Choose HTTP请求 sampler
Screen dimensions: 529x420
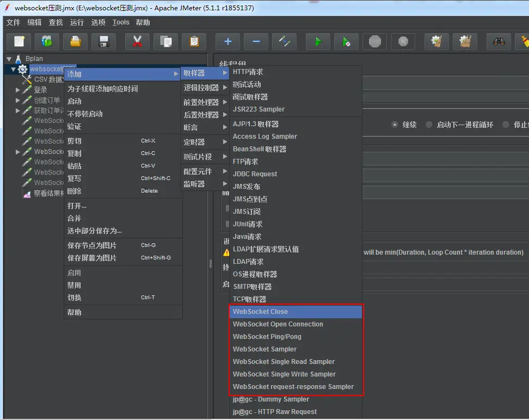(x=296, y=72)
